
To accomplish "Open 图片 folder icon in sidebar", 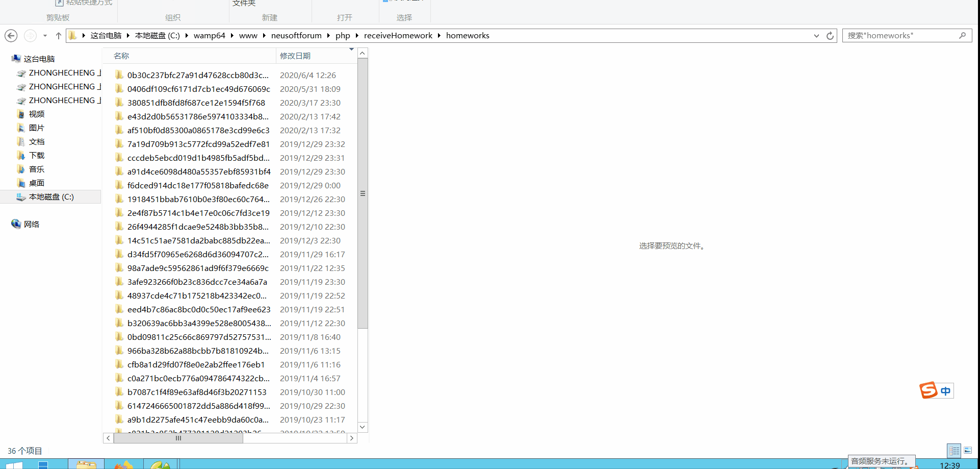I will point(21,128).
